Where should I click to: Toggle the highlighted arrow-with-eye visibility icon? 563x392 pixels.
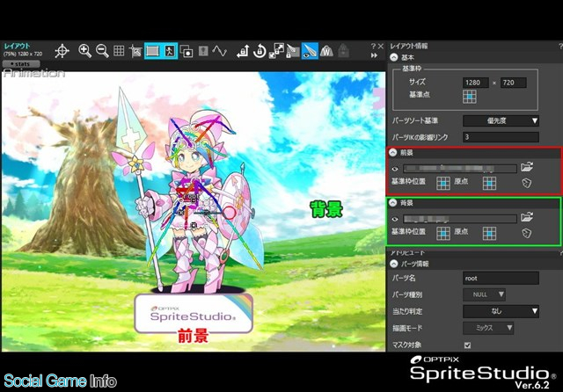[x=310, y=51]
